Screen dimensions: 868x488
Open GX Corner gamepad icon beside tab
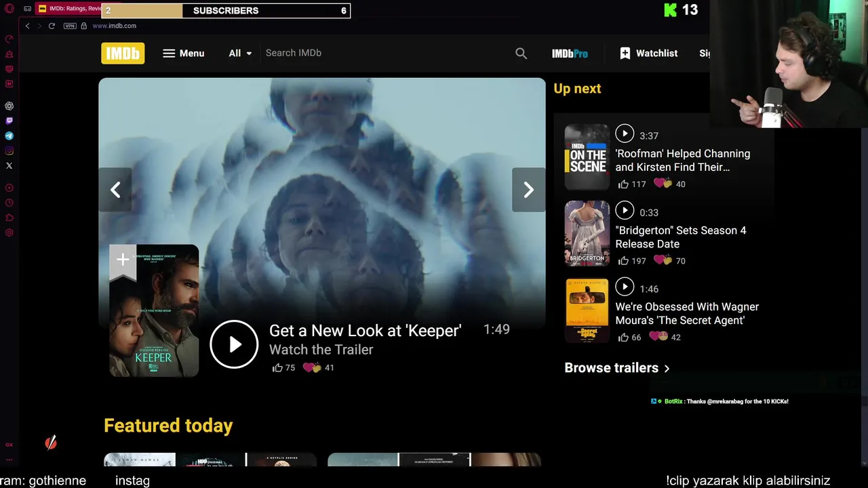pos(27,9)
